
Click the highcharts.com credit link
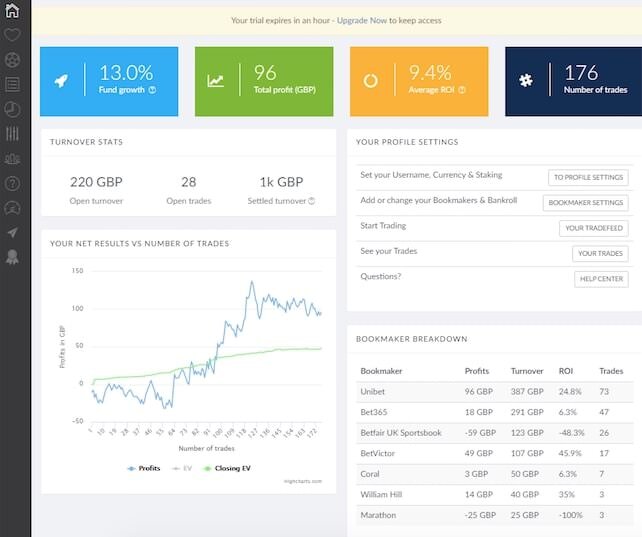[x=303, y=481]
